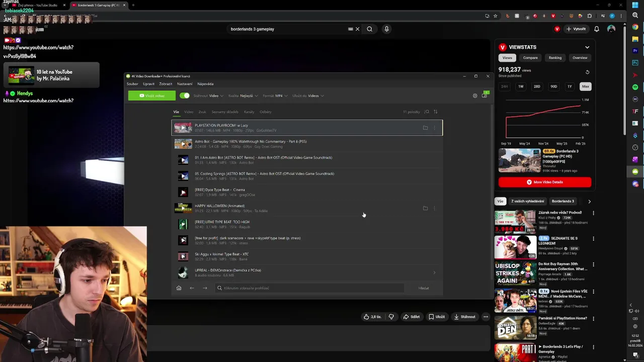This screenshot has height=362, width=644.
Task: Click the downloader URL search field
Action: click(x=309, y=288)
